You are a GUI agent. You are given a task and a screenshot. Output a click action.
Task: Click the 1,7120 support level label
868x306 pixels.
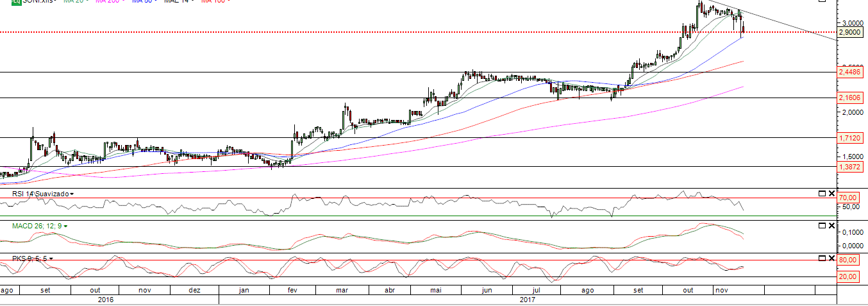851,137
